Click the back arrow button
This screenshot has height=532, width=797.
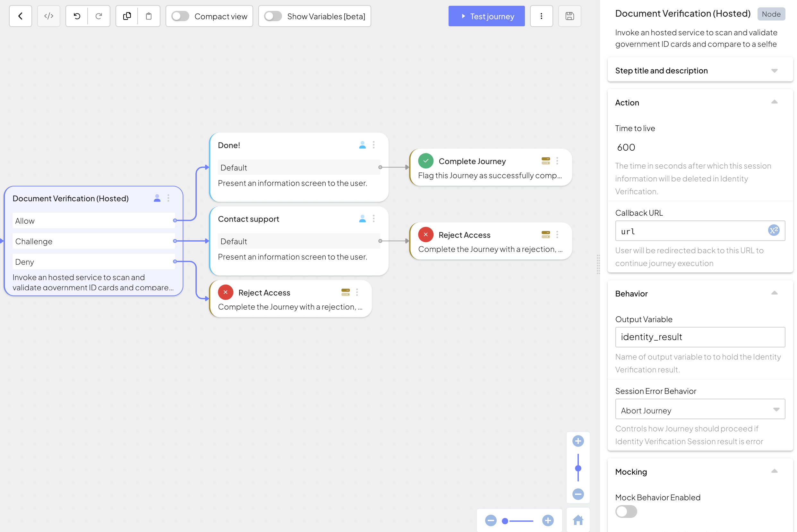click(x=21, y=16)
